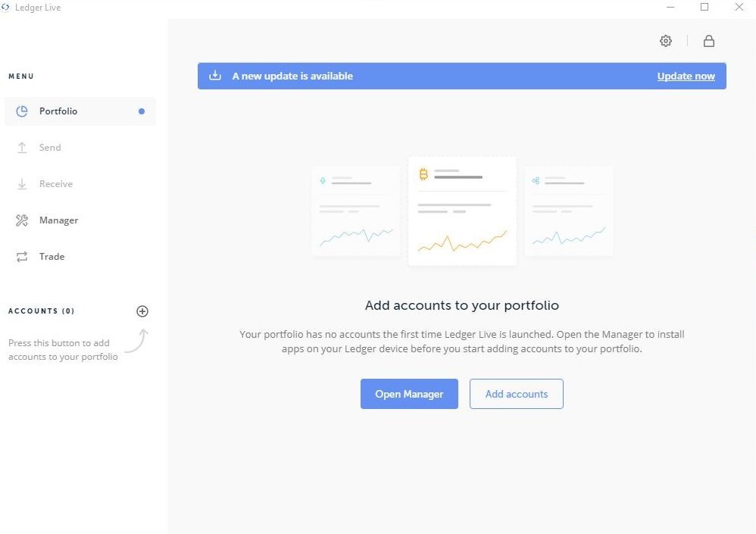Click the Update now link

pyautogui.click(x=686, y=76)
